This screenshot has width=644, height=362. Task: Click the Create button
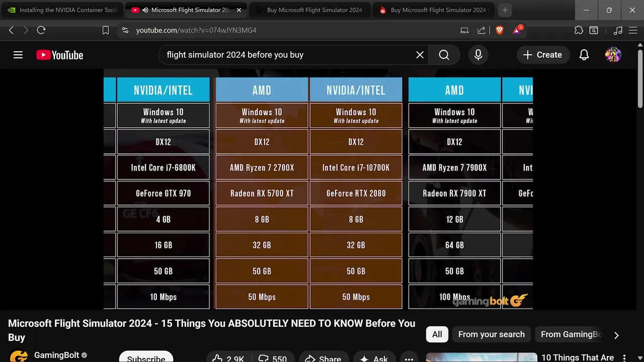(x=543, y=55)
